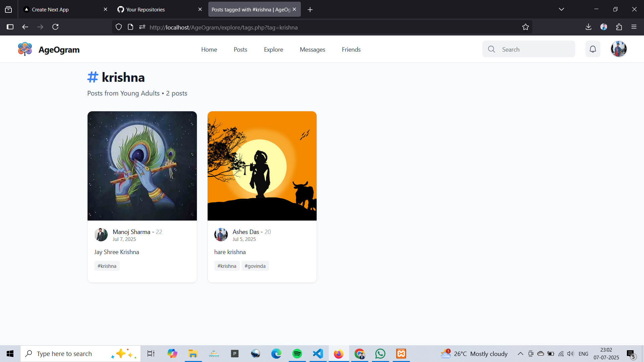The height and width of the screenshot is (362, 644).
Task: Open Task View on the taskbar
Action: [x=151, y=354]
